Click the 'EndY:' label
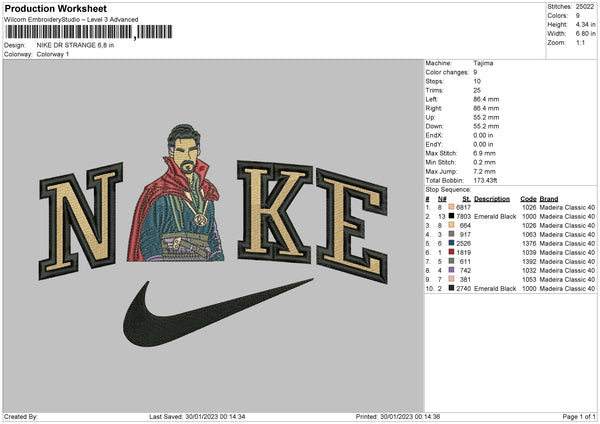 (x=434, y=144)
